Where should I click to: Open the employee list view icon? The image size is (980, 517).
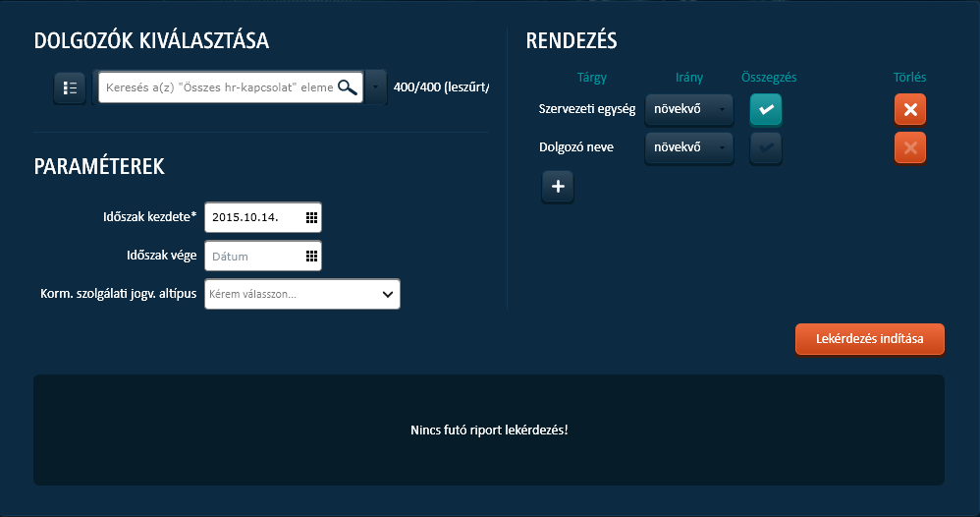[x=70, y=87]
